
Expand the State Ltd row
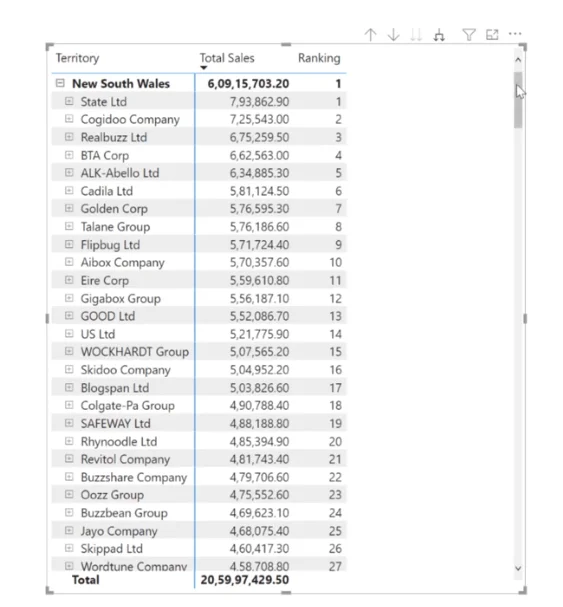[x=69, y=101]
